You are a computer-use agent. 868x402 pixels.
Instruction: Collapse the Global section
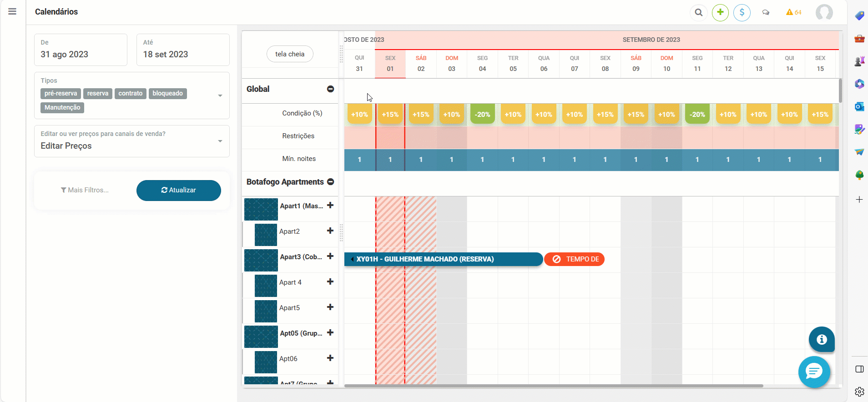click(x=331, y=89)
